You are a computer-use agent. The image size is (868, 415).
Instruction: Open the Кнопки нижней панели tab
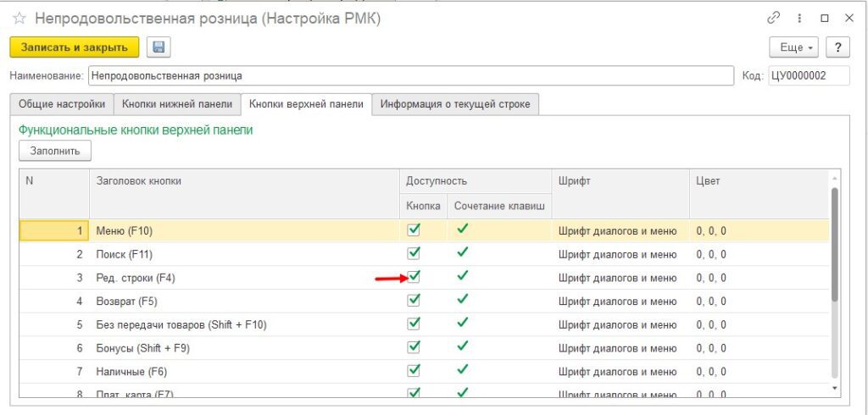(176, 104)
